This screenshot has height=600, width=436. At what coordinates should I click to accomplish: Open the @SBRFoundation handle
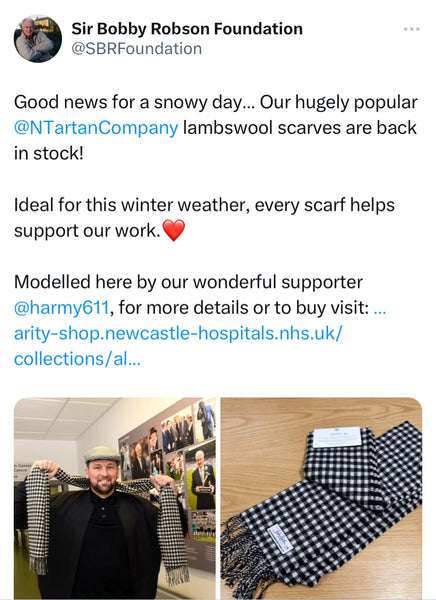point(137,49)
